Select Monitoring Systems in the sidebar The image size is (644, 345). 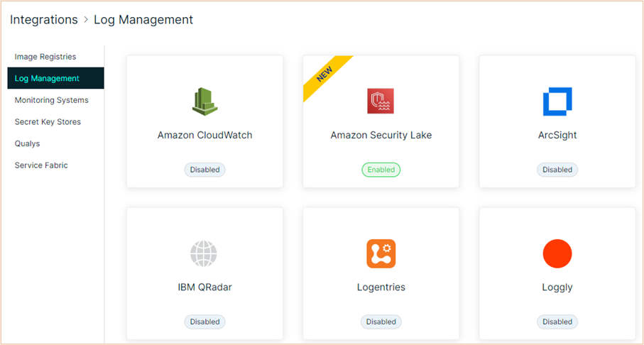tap(52, 100)
